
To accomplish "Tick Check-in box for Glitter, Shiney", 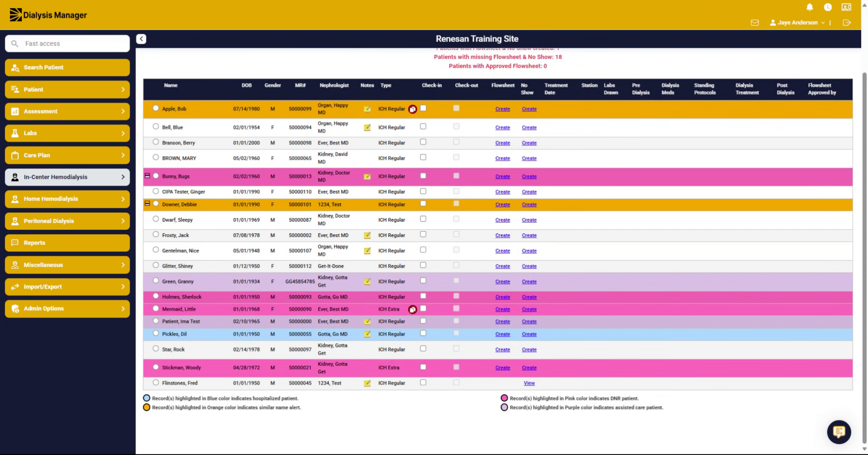I will point(423,265).
